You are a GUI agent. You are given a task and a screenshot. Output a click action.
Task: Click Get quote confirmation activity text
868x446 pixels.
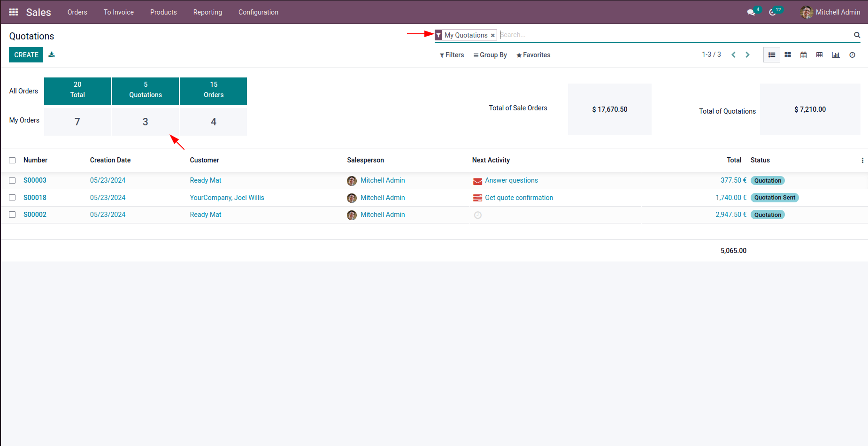[x=519, y=198]
